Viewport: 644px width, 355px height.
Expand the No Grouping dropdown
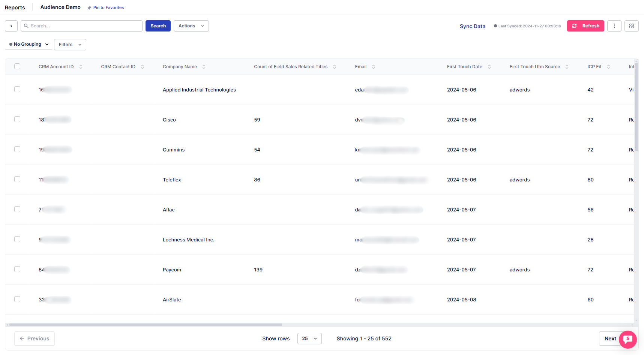29,44
